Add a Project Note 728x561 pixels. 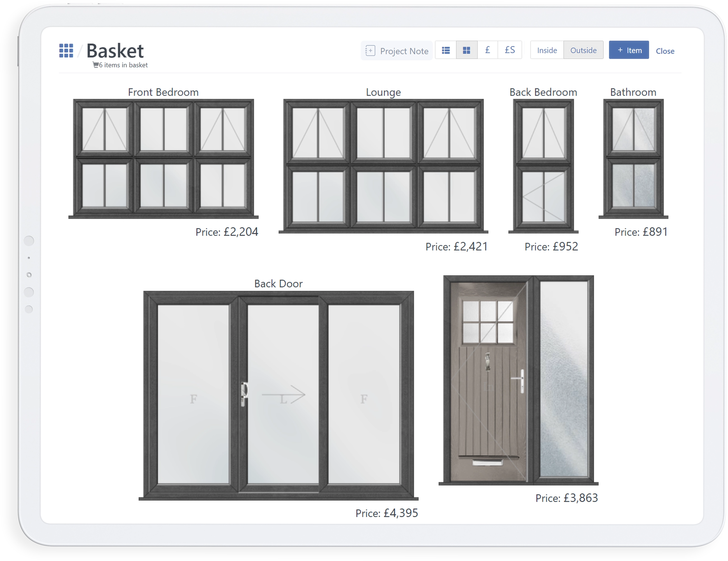coord(397,51)
